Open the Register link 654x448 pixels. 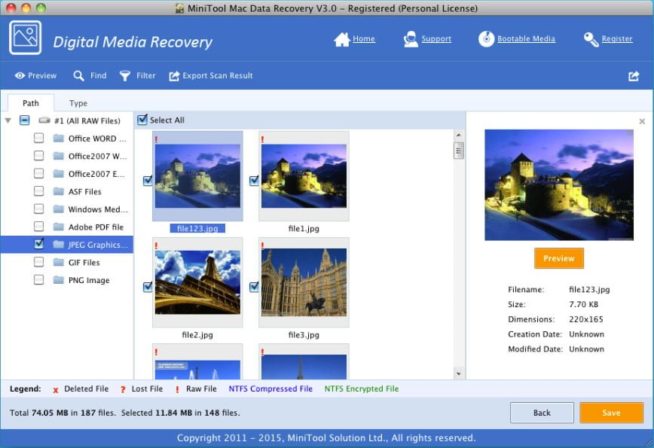[x=617, y=39]
